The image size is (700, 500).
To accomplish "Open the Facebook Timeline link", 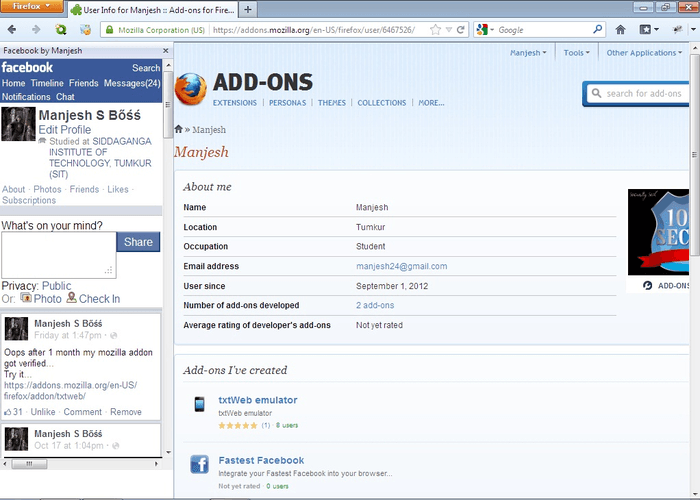I will [47, 83].
